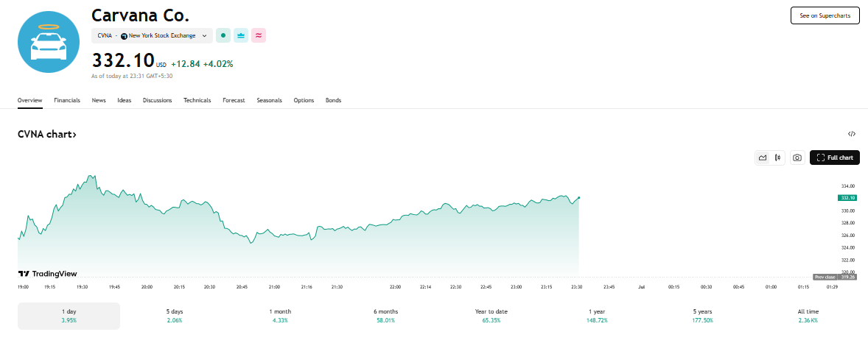Go to the Bonds tab
Viewport: 868px width, 343px height.
coord(333,100)
